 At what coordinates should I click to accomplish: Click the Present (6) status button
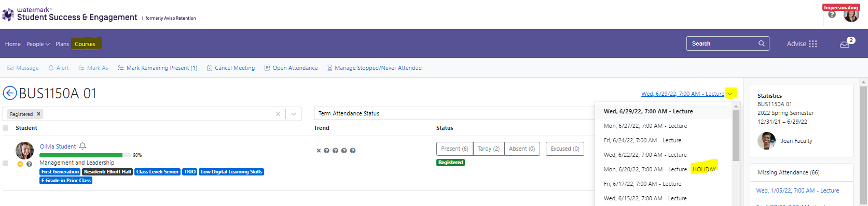pyautogui.click(x=454, y=149)
